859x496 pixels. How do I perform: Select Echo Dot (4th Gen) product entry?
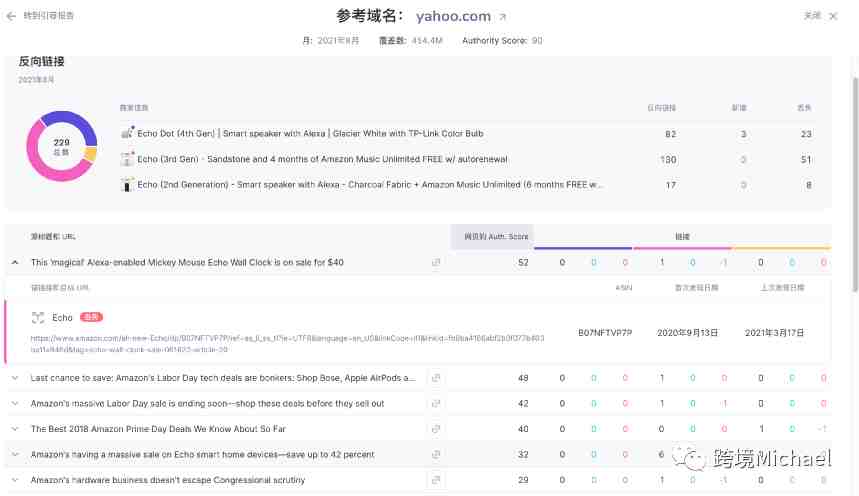pyautogui.click(x=310, y=133)
